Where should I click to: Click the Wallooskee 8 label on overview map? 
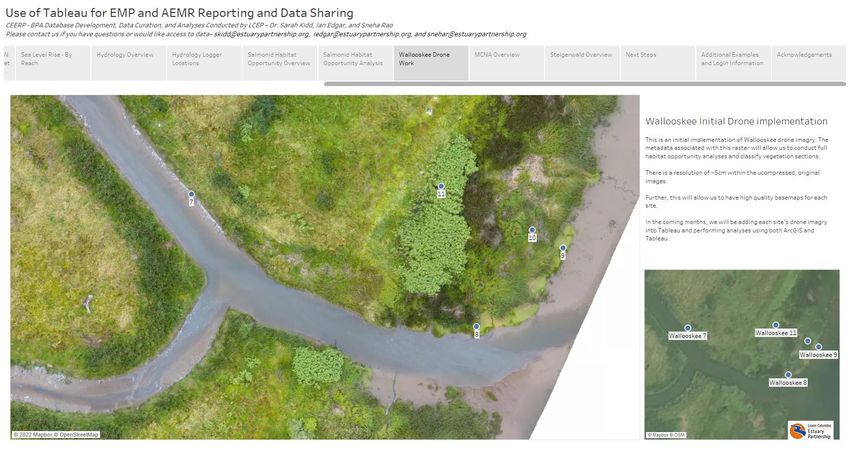(x=788, y=382)
